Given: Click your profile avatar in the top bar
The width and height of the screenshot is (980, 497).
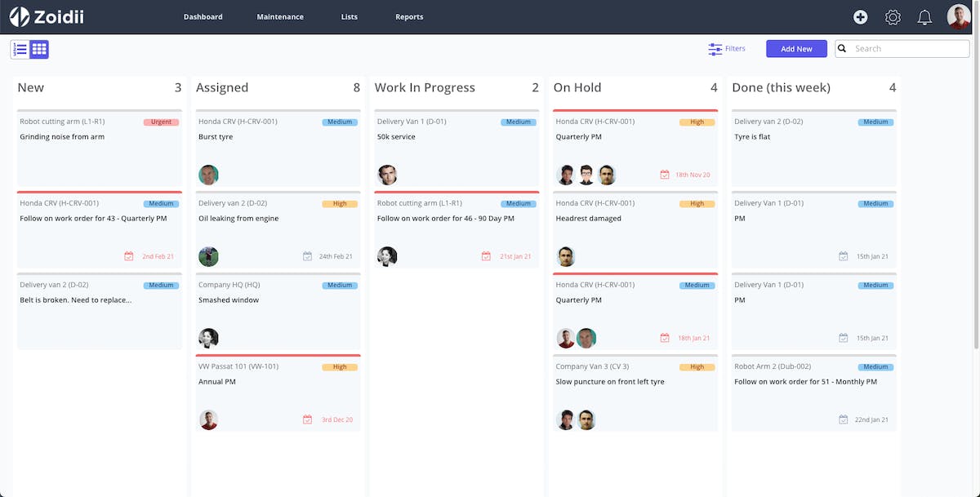Looking at the screenshot, I should pyautogui.click(x=957, y=16).
